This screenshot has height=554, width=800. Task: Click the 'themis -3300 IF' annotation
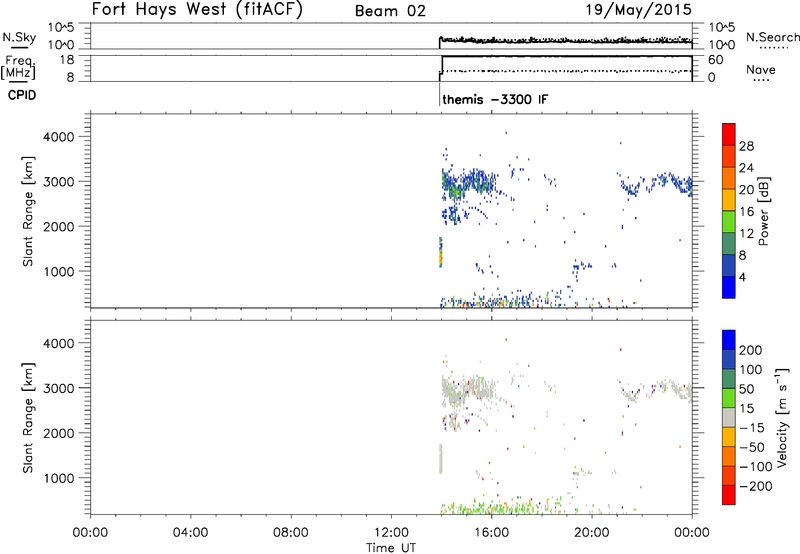click(495, 99)
